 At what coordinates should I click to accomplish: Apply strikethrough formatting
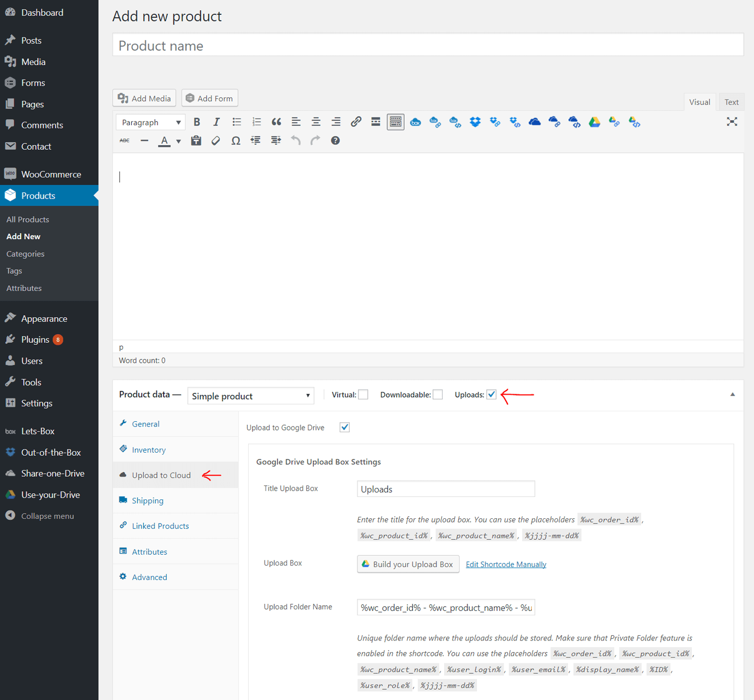(x=125, y=141)
